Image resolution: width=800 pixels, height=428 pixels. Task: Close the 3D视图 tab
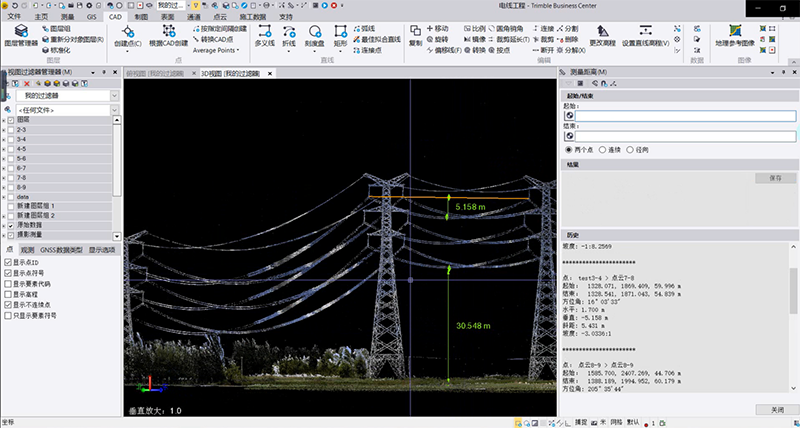click(x=270, y=73)
